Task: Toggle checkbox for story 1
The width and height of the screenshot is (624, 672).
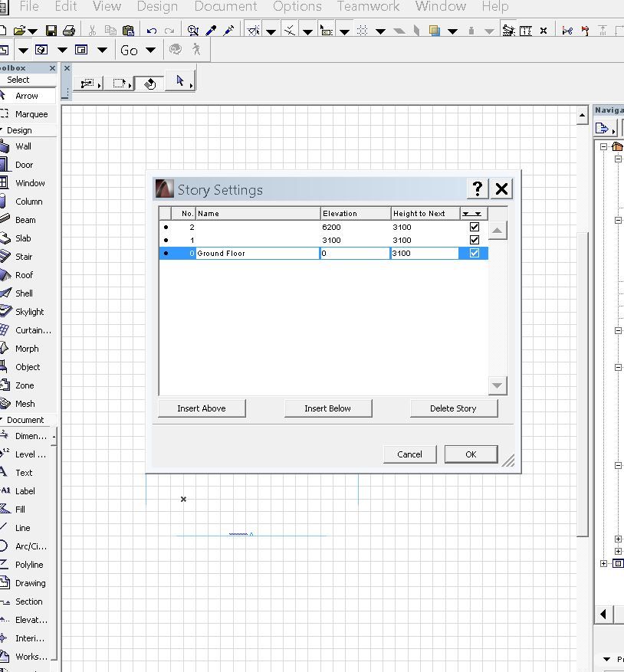Action: coord(474,240)
